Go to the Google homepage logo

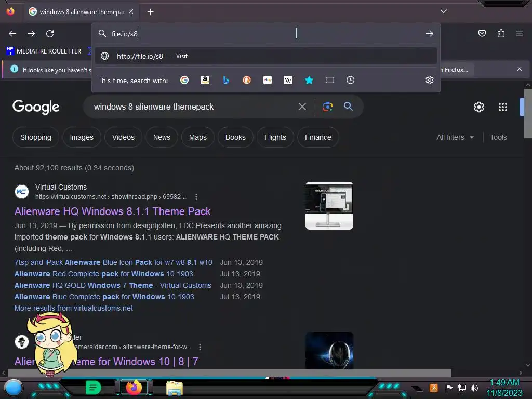coord(36,107)
